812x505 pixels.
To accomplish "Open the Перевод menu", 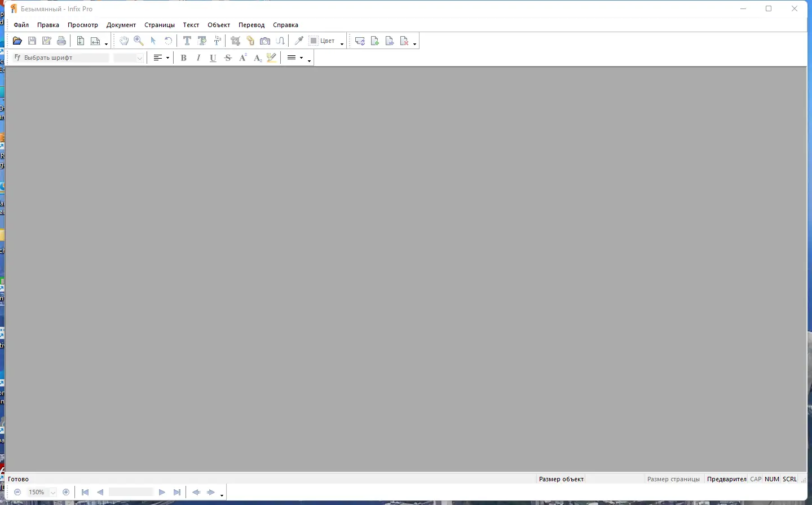I will (251, 25).
